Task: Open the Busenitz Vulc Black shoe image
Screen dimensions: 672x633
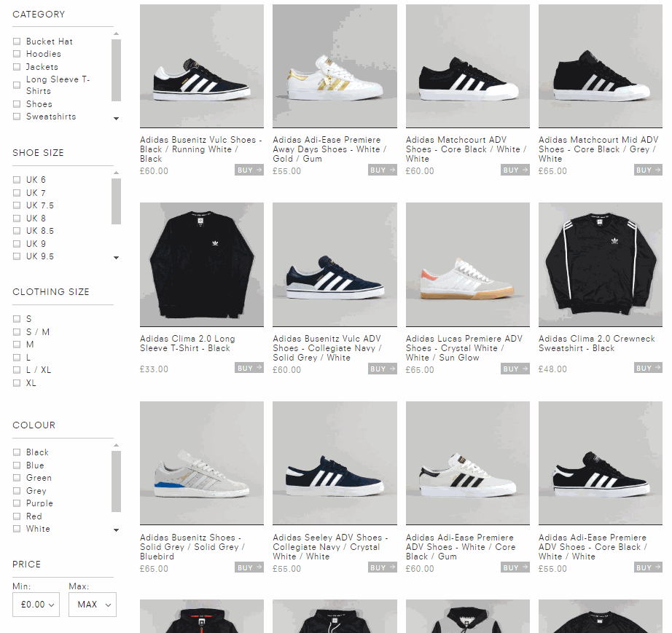Action: point(202,66)
